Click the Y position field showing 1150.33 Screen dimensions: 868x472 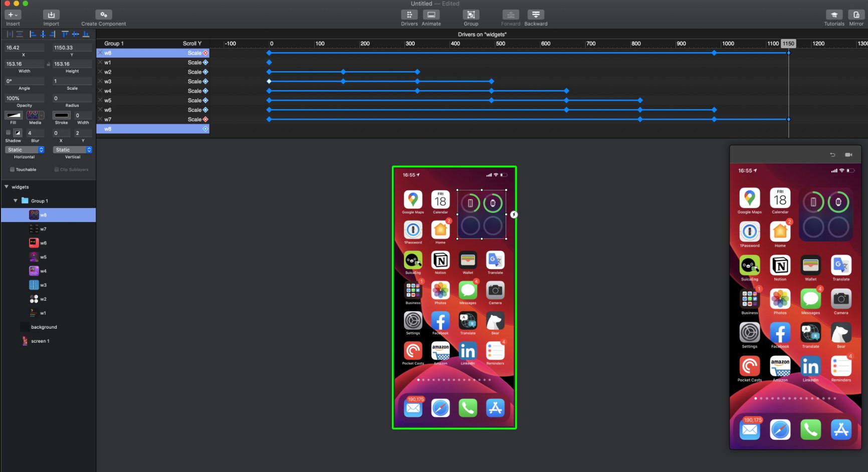73,48
